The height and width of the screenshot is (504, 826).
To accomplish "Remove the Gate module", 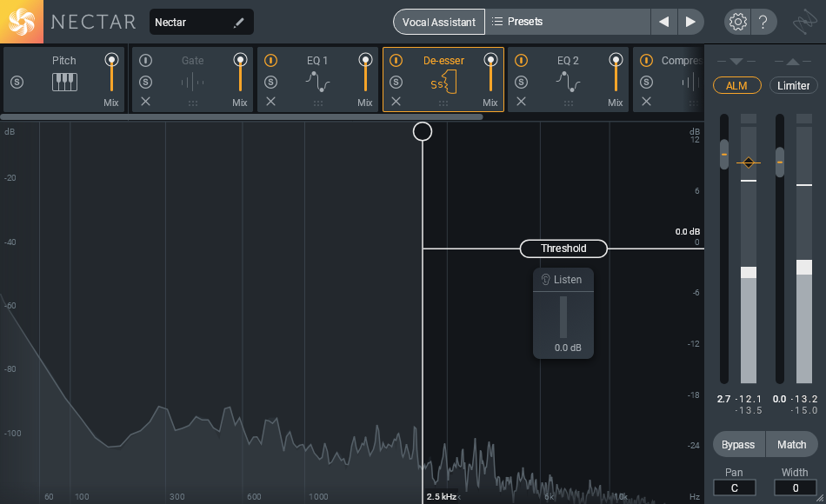I will 145,102.
